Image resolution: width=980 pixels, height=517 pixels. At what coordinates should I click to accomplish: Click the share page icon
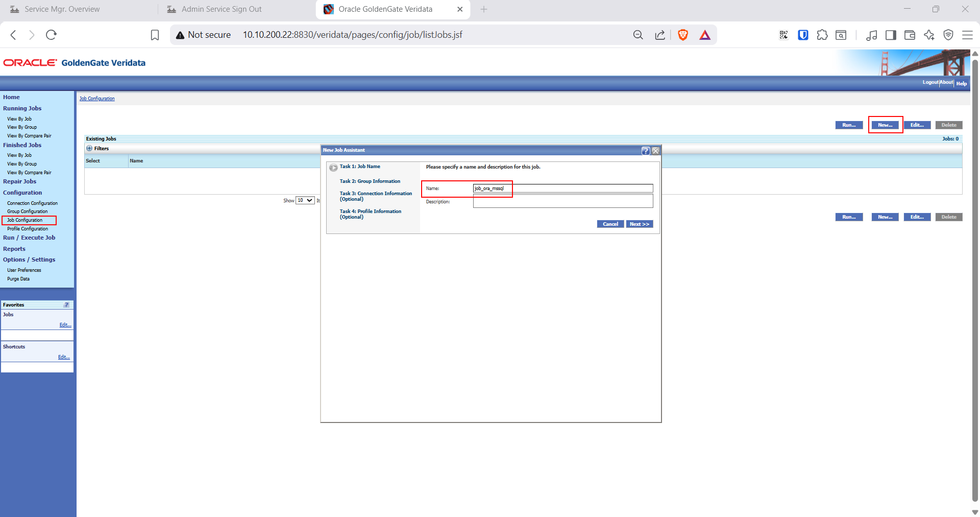(660, 35)
